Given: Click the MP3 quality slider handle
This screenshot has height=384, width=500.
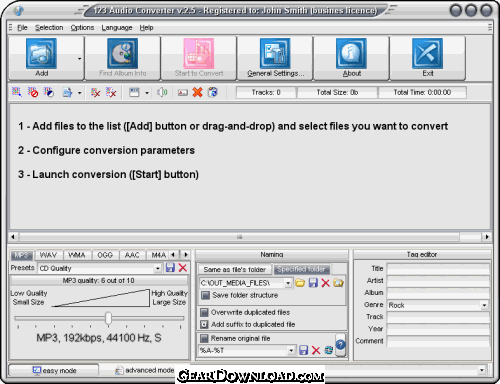Looking at the screenshot, I should [108, 318].
